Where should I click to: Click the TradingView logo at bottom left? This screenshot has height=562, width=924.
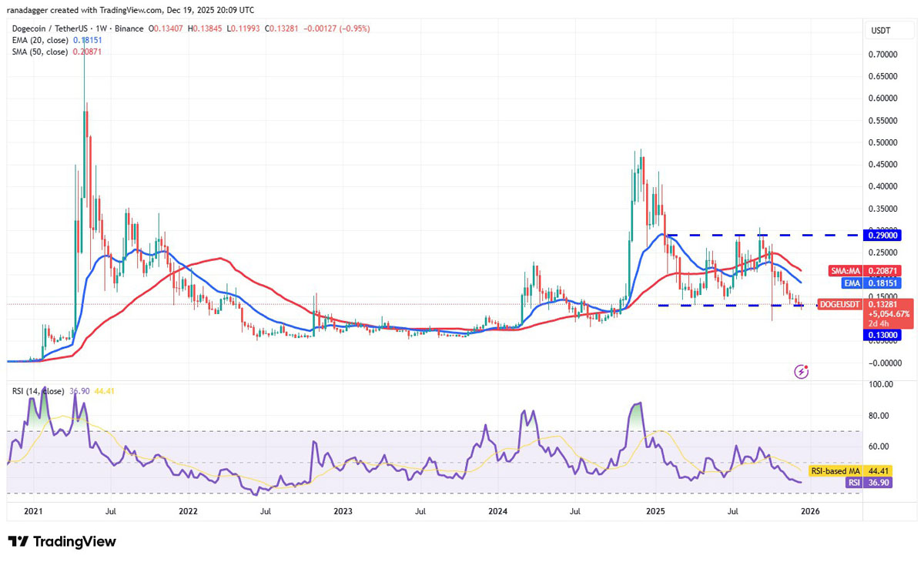pos(62,541)
